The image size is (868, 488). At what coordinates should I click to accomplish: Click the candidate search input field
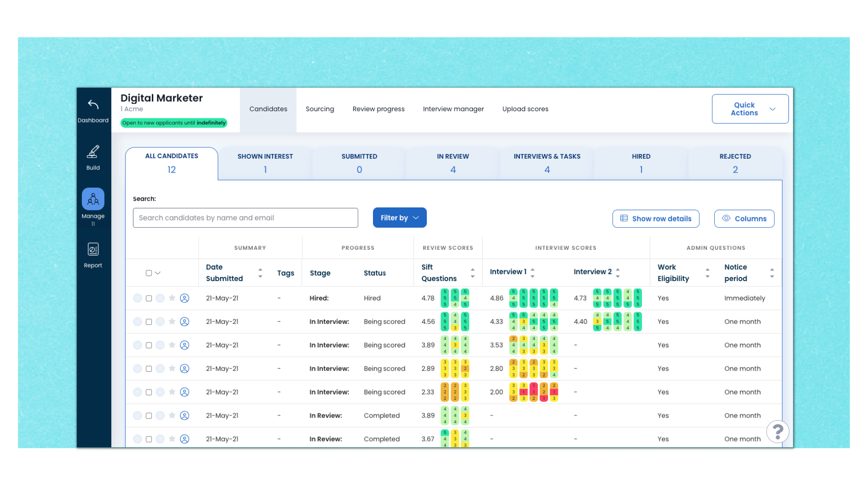point(245,217)
